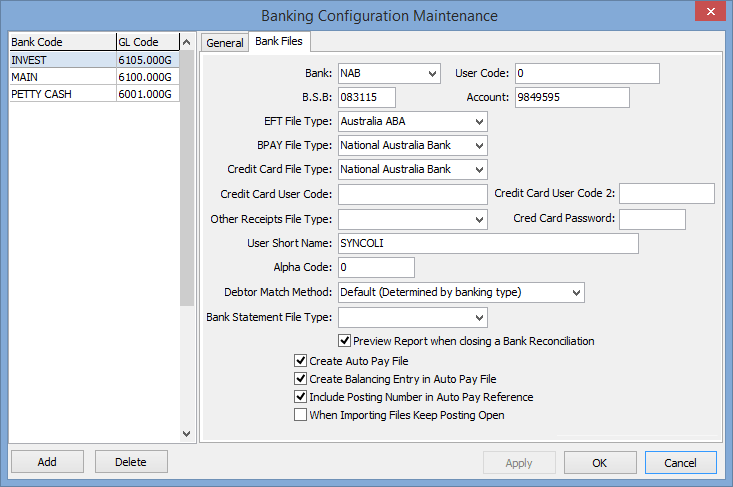Screen dimensions: 733x487
Task: Click the Credit Card User Code 2 field
Action: pos(667,193)
